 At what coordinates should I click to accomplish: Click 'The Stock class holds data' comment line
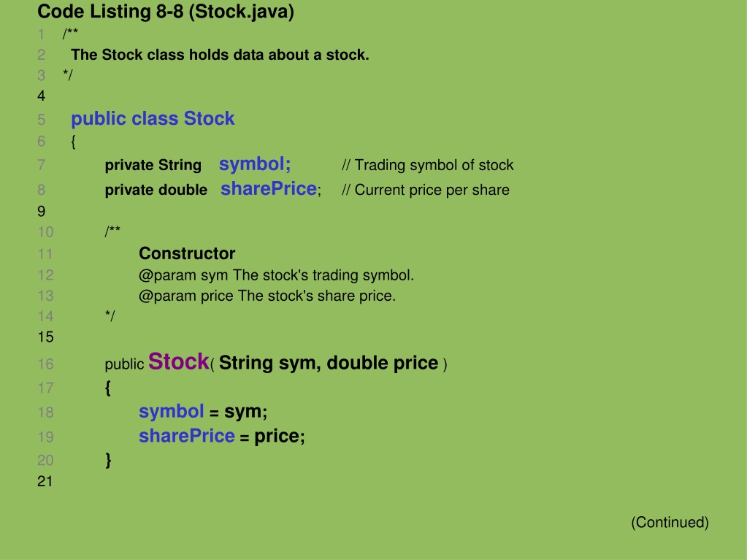pos(220,55)
